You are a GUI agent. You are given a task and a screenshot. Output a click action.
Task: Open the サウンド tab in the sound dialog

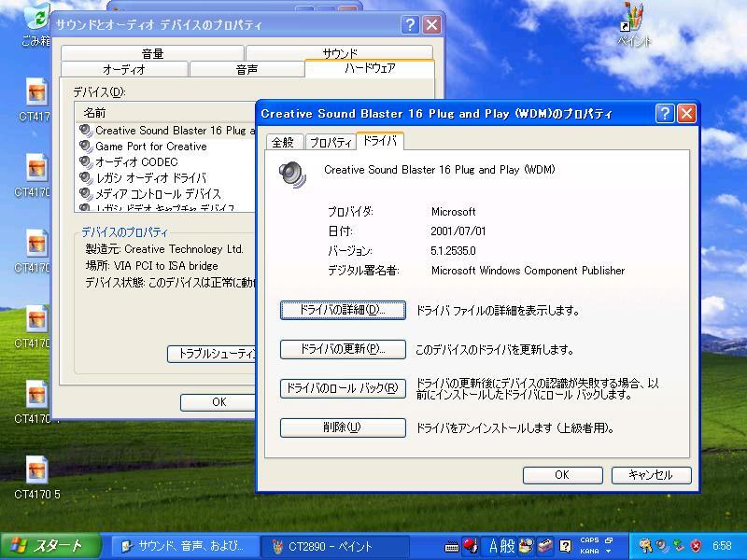(x=340, y=53)
